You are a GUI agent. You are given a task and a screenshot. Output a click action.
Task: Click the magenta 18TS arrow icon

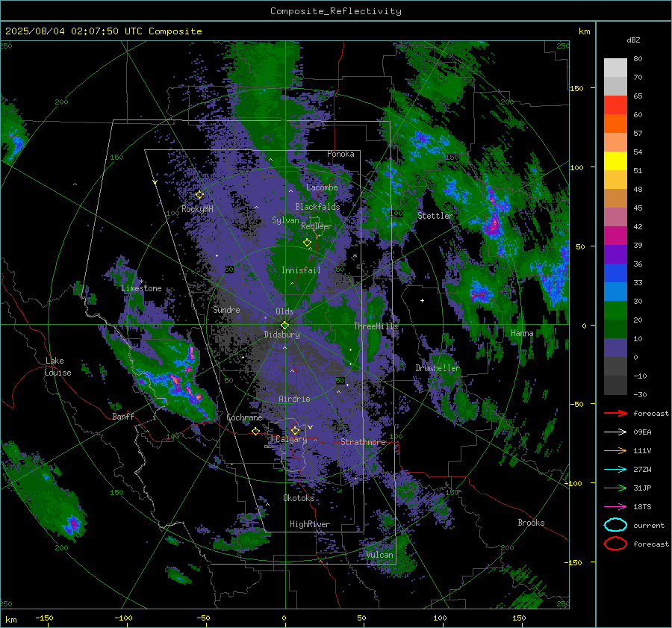point(615,506)
